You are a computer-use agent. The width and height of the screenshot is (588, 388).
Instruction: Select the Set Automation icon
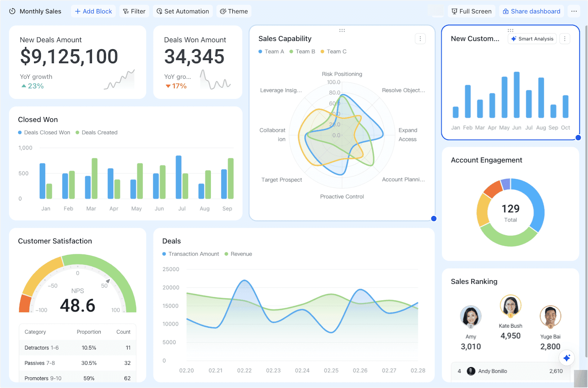click(159, 11)
